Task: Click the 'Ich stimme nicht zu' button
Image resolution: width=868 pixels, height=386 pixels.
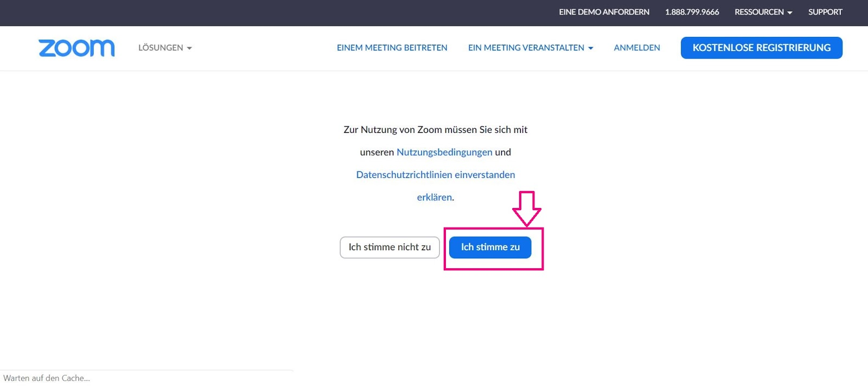Action: pos(390,247)
